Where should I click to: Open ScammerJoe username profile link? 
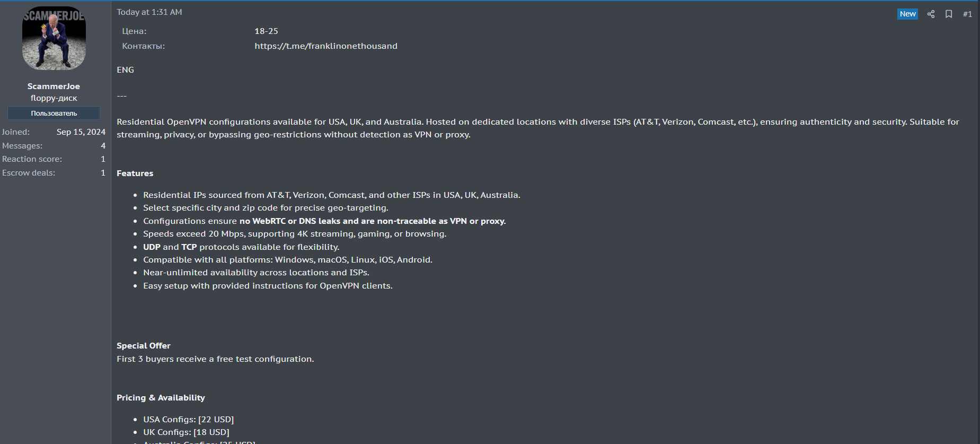[x=54, y=86]
